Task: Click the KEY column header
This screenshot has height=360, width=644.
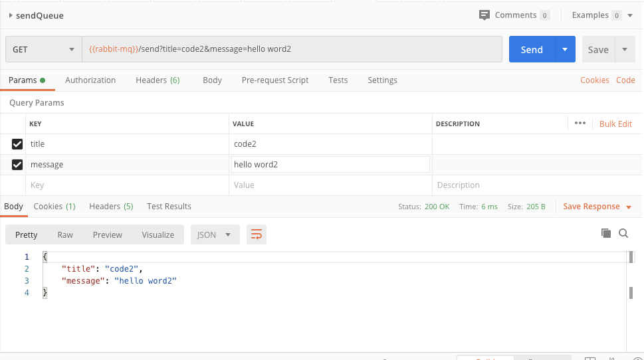Action: (35, 124)
